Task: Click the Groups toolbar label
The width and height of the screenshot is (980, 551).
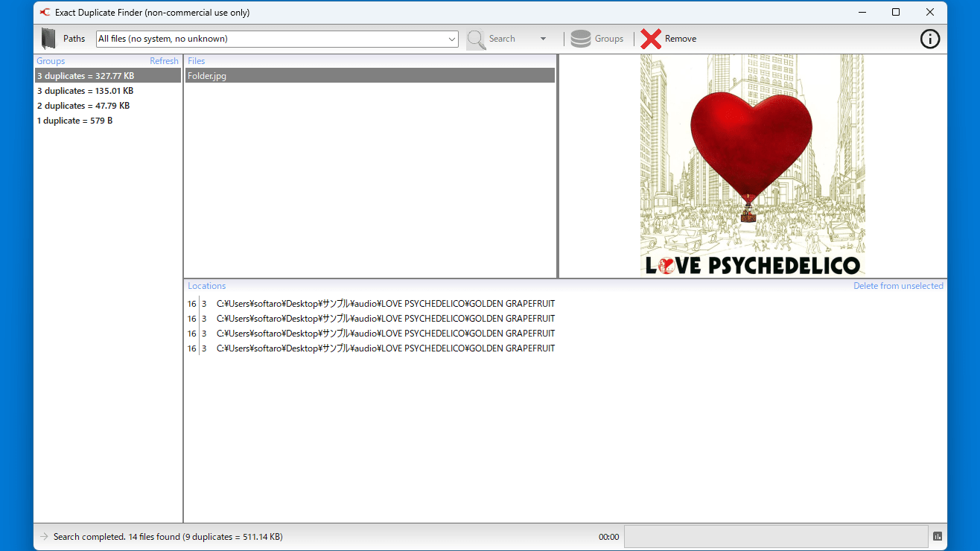Action: 609,39
